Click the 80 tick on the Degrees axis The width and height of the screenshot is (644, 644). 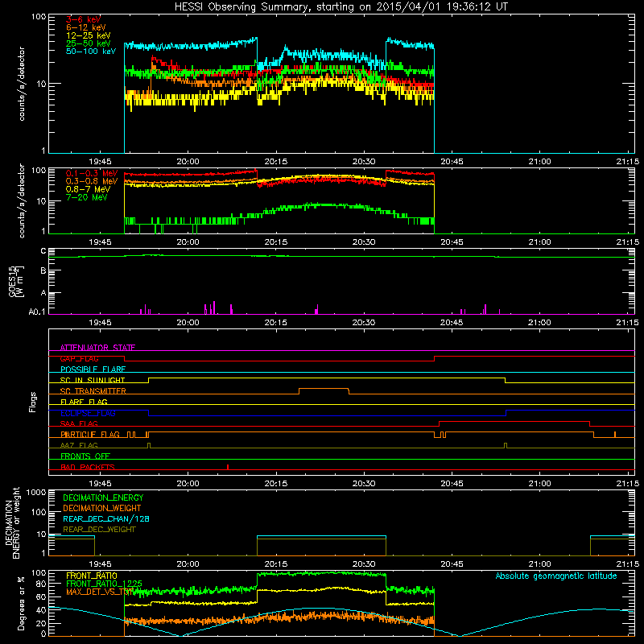[x=41, y=584]
